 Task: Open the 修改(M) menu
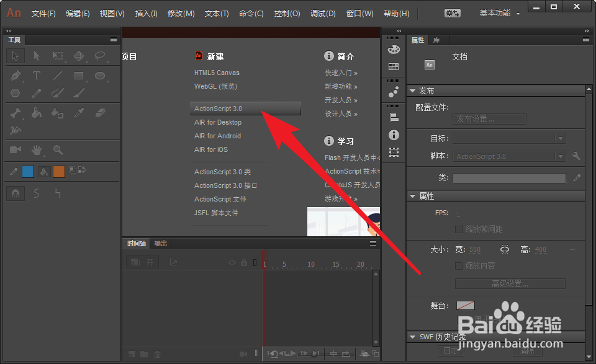[181, 14]
